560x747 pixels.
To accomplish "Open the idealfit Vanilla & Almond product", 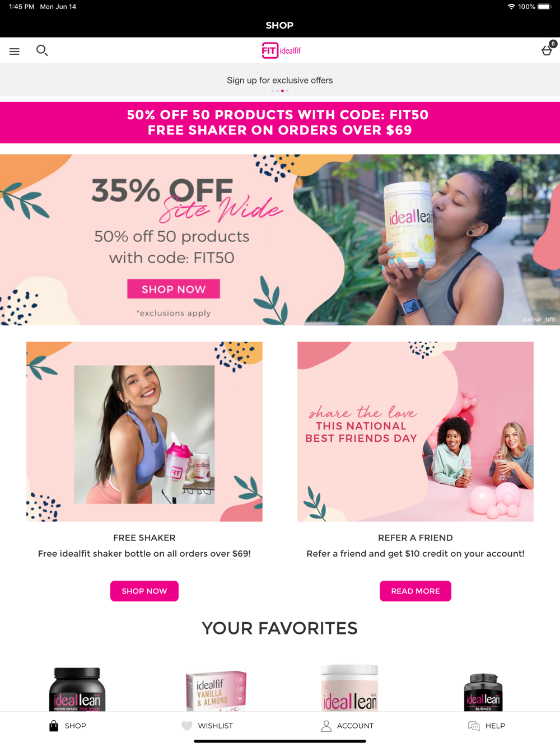I will (x=216, y=692).
